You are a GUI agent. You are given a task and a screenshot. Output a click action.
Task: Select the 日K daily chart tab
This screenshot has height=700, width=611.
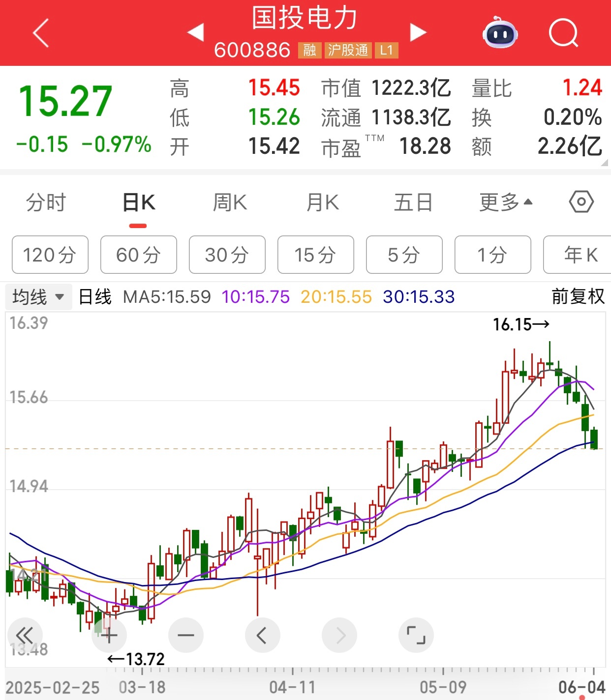(x=138, y=203)
